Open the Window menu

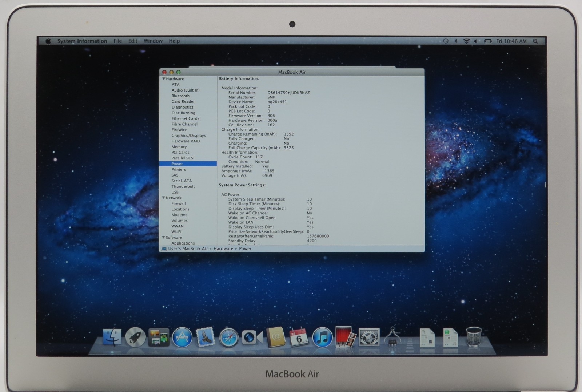[x=153, y=41]
